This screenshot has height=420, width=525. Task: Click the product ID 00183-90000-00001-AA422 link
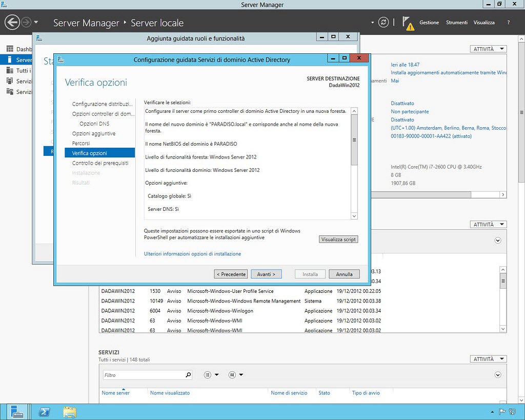pos(431,136)
